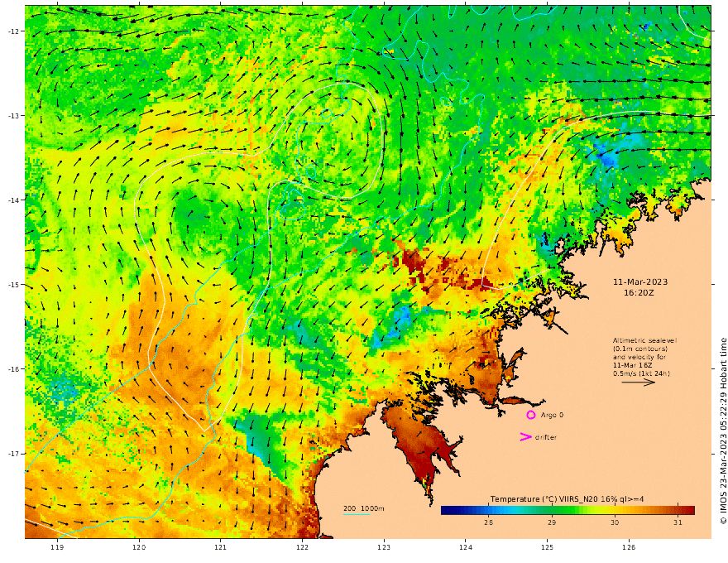Click the IMOS copyright timestamp text

pos(723,431)
